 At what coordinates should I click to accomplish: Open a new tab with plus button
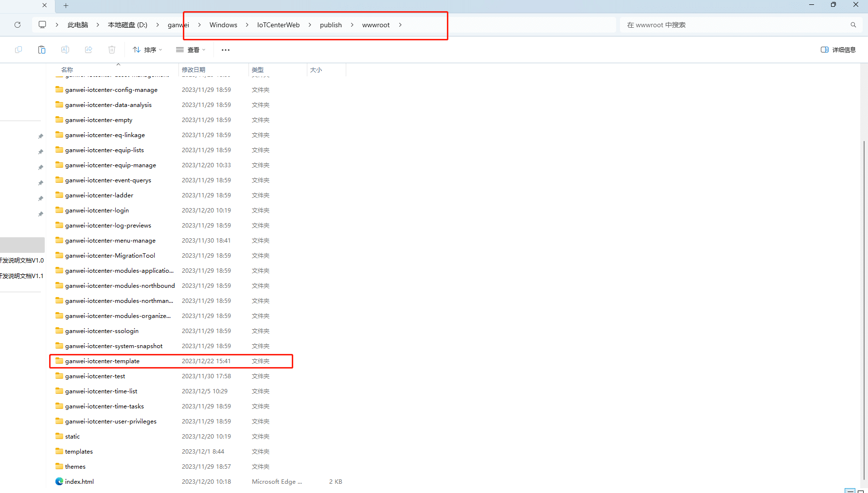(66, 5)
